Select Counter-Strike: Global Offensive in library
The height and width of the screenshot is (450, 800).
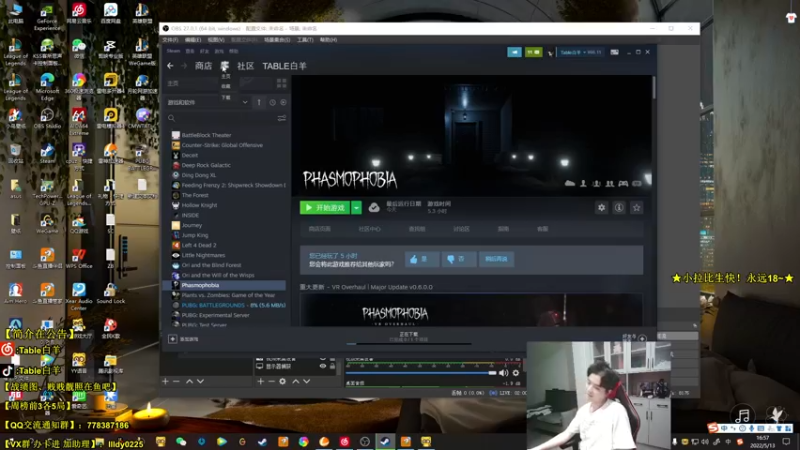[x=222, y=145]
